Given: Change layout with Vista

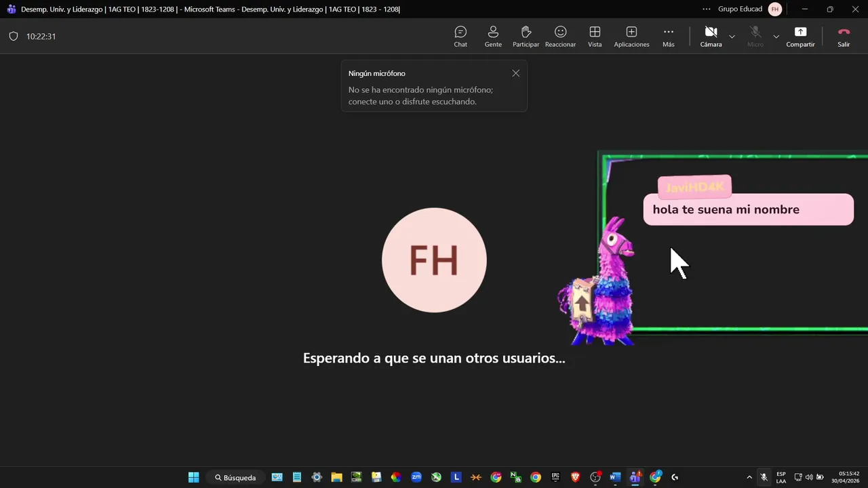Looking at the screenshot, I should coord(595,36).
